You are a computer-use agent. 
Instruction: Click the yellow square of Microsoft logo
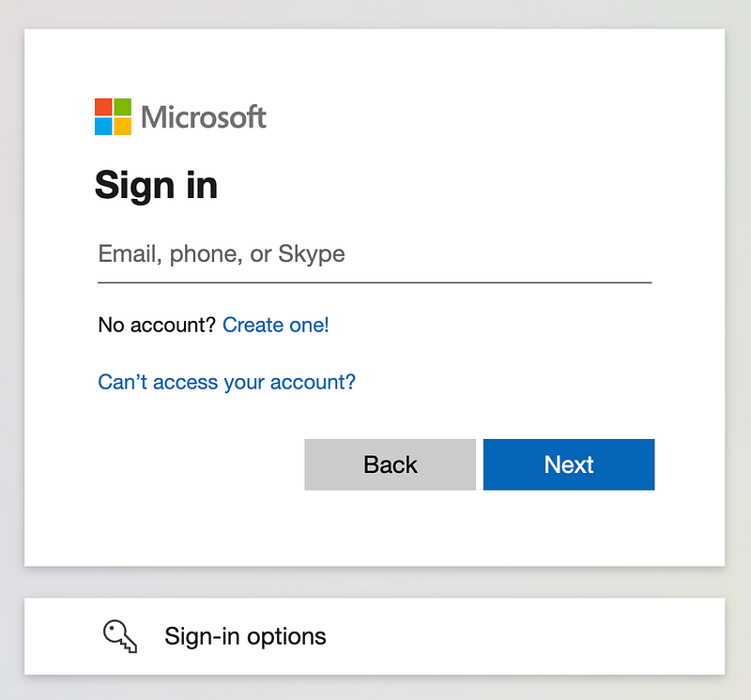[x=123, y=127]
